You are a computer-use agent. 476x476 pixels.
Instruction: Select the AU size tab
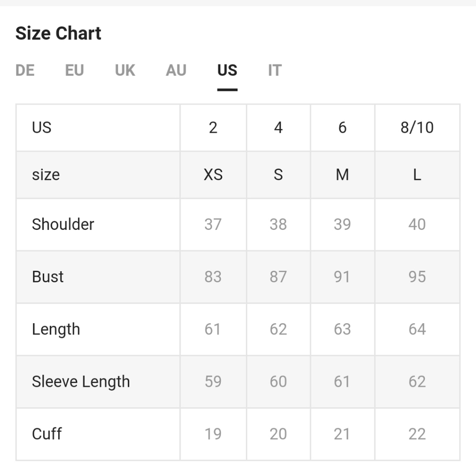176,70
